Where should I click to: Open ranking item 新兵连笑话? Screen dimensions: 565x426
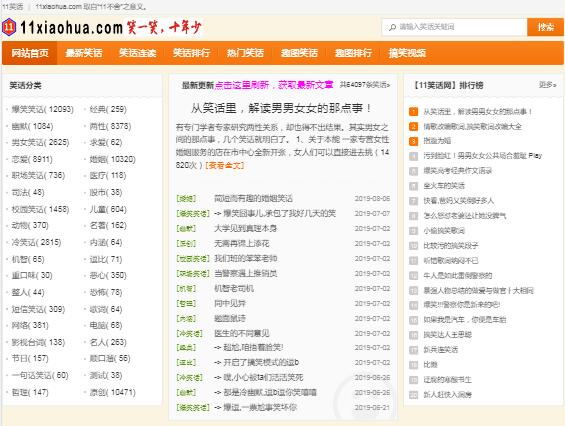click(440, 350)
